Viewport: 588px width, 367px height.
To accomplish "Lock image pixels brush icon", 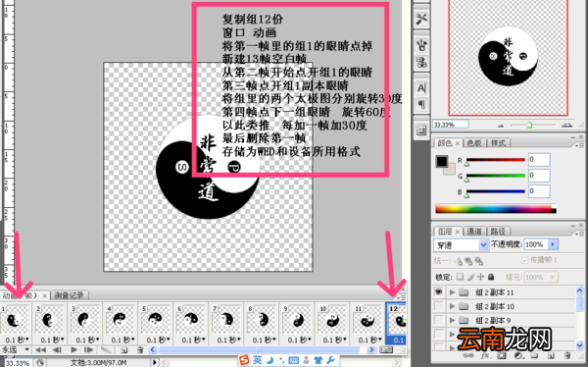I will pyautogui.click(x=470, y=278).
